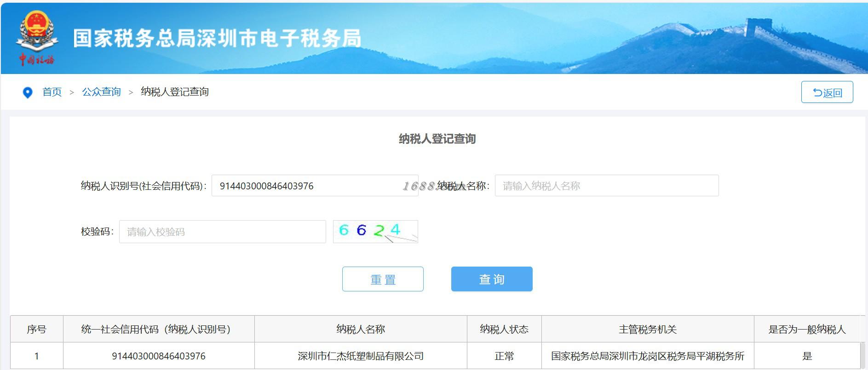This screenshot has height=370, width=868.
Task: Click the 序号 column header
Action: [x=36, y=329]
